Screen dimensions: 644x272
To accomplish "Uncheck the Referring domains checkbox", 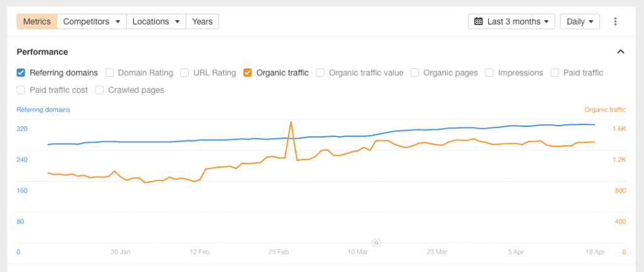I will [x=21, y=72].
